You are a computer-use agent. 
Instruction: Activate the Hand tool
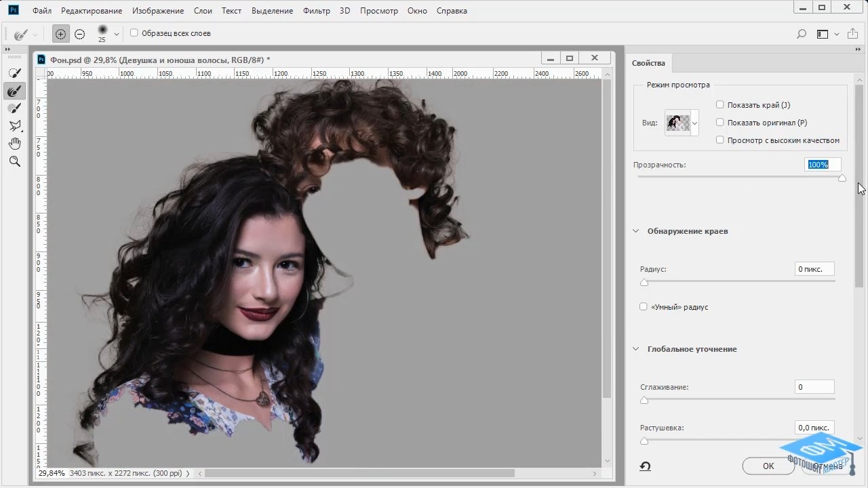click(x=14, y=144)
